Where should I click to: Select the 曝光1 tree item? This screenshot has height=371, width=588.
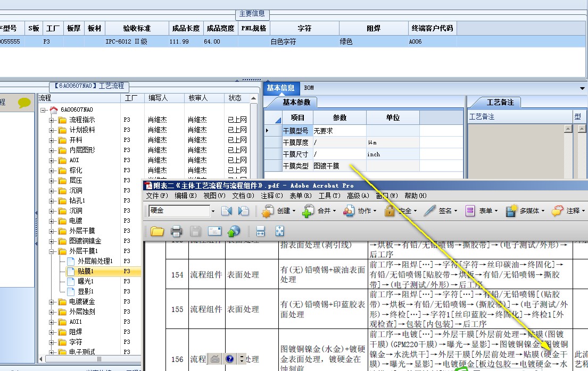click(x=86, y=281)
